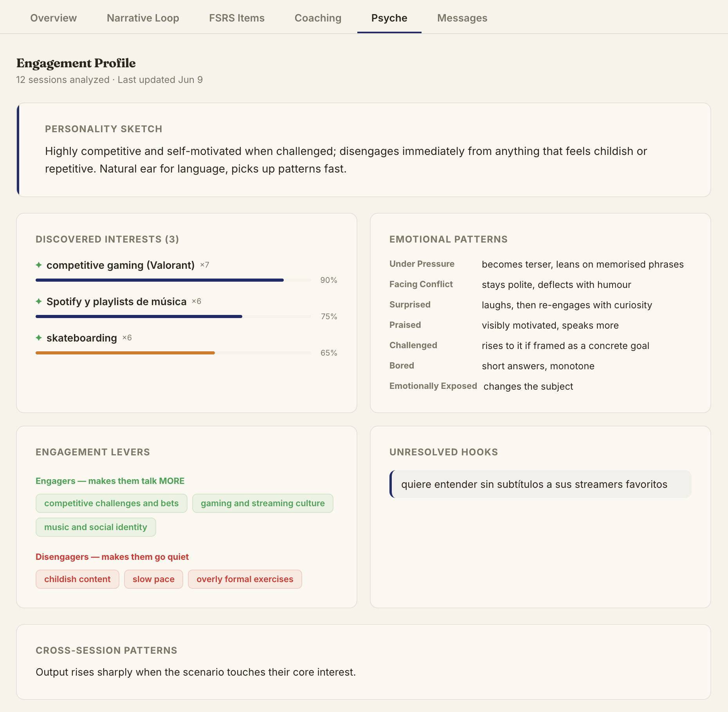Click the Psyche tab
This screenshot has width=728, height=712.
pos(389,18)
